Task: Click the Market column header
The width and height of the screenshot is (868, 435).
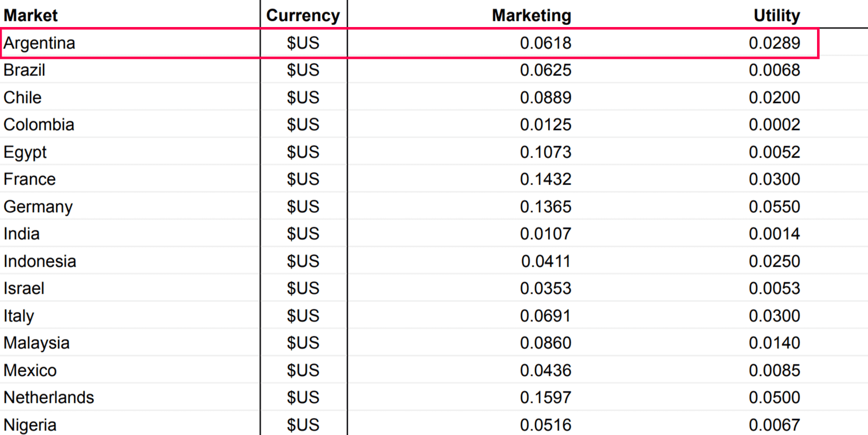Action: pyautogui.click(x=31, y=15)
